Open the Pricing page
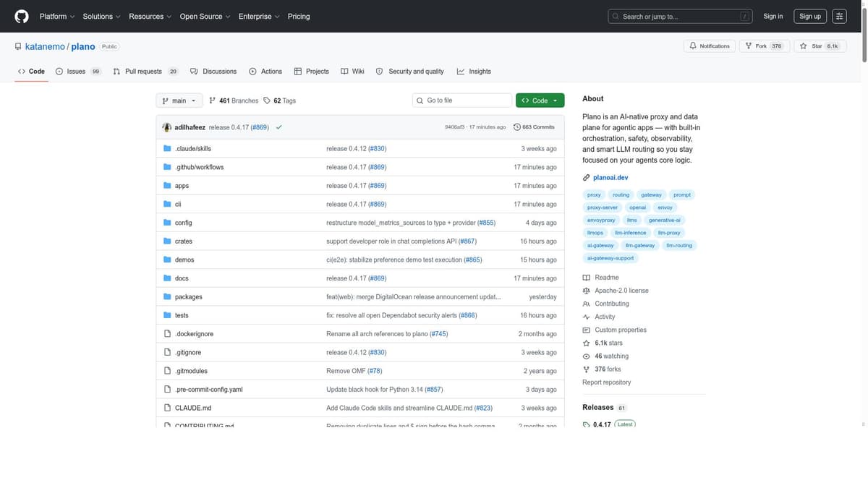868x488 pixels. click(x=299, y=16)
